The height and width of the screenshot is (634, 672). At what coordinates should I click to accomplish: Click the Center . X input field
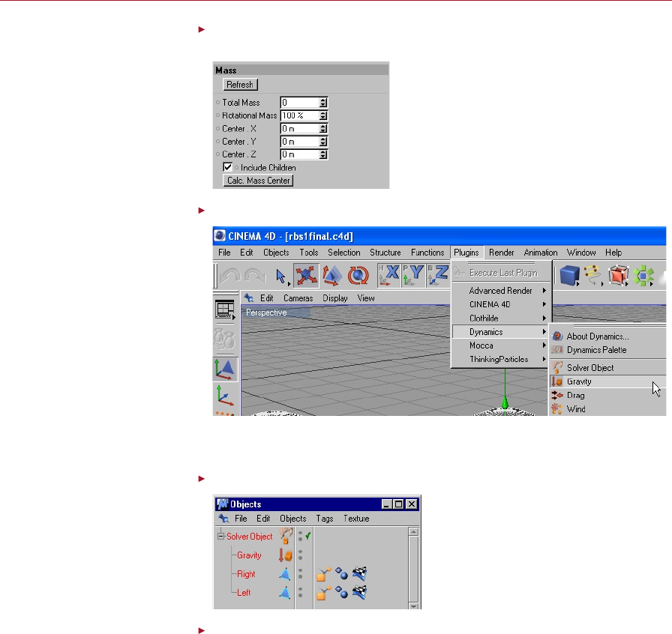pos(300,128)
